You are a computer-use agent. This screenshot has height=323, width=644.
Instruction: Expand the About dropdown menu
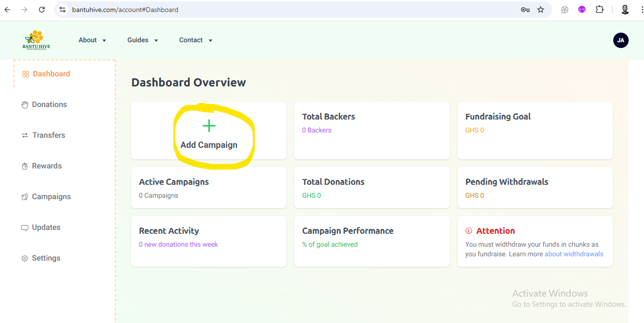92,40
